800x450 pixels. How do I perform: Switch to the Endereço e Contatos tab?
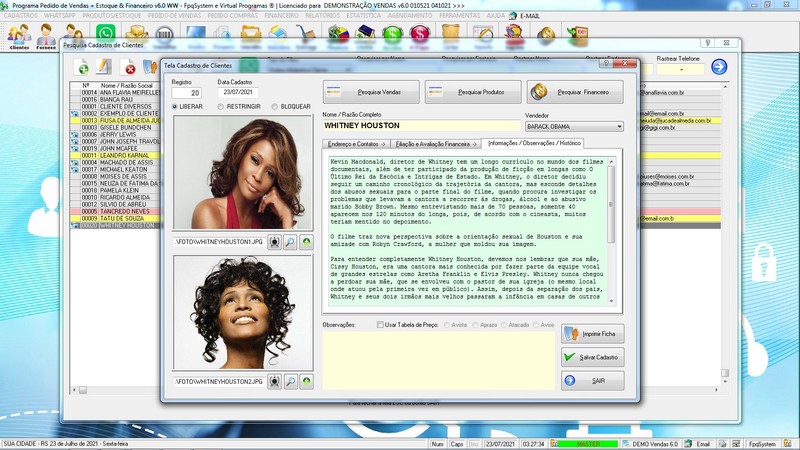click(x=356, y=144)
